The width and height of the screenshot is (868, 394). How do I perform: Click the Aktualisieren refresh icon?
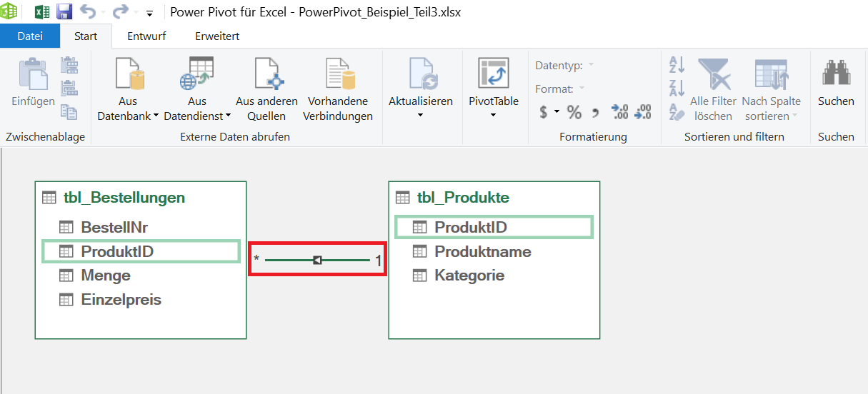pyautogui.click(x=423, y=74)
